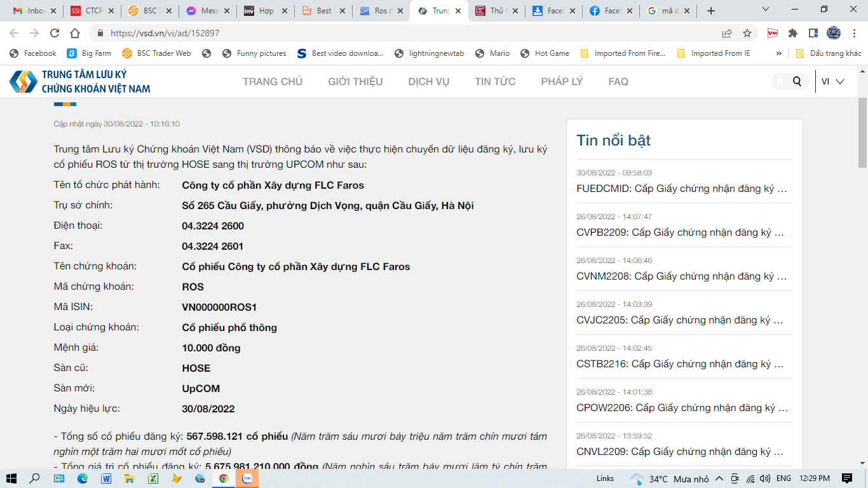This screenshot has width=868, height=488.
Task: Select the DỊCH VỤ navigation item
Action: click(x=428, y=81)
